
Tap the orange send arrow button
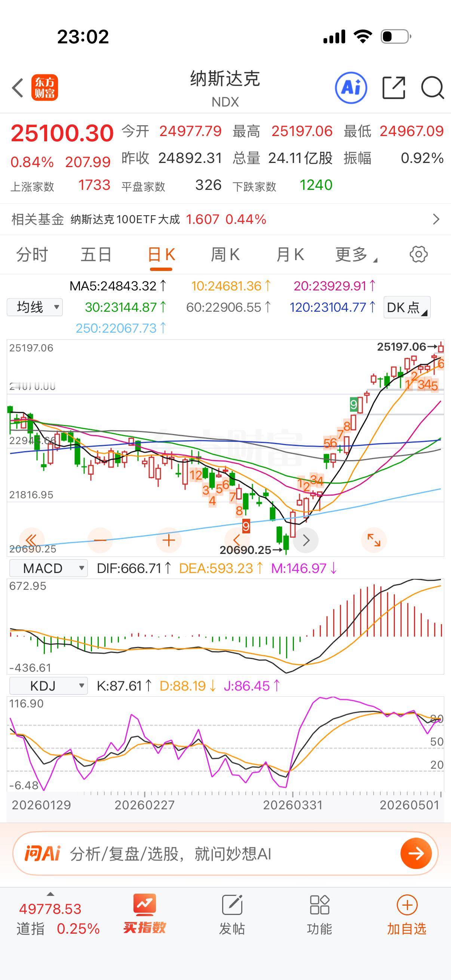click(x=416, y=854)
